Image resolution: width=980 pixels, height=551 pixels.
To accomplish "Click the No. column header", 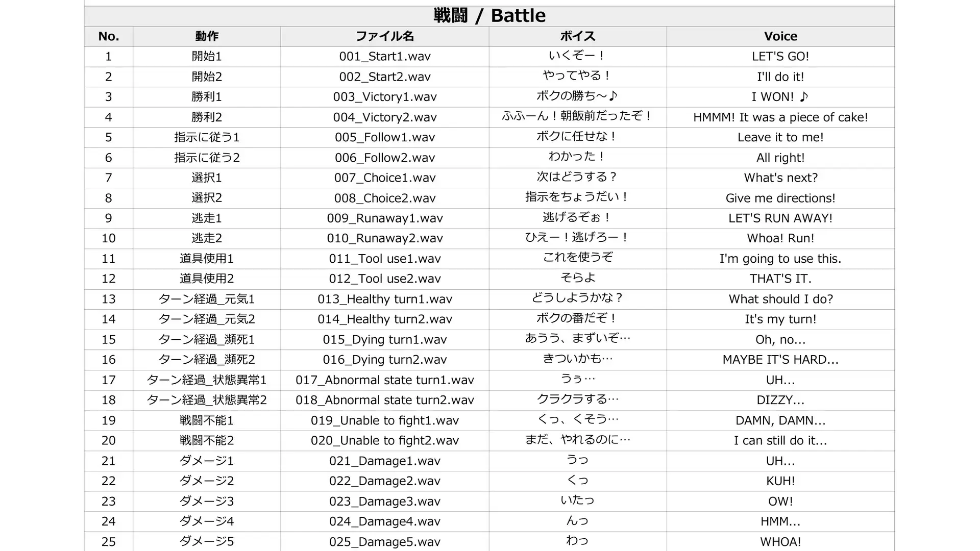I will click(x=109, y=36).
